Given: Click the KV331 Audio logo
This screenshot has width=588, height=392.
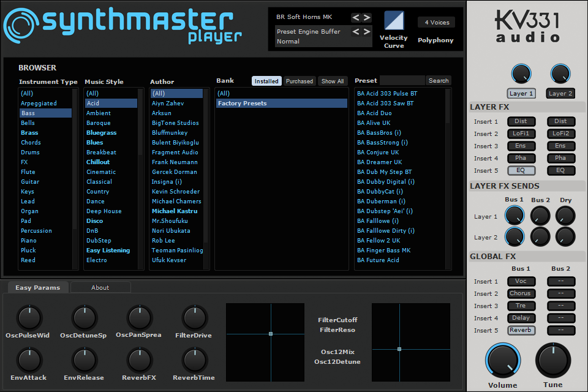Looking at the screenshot, I should coord(527,26).
